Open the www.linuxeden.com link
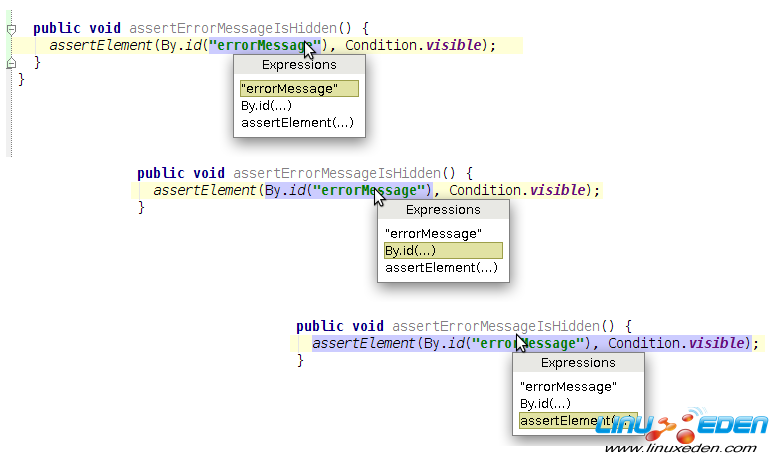 [x=686, y=449]
